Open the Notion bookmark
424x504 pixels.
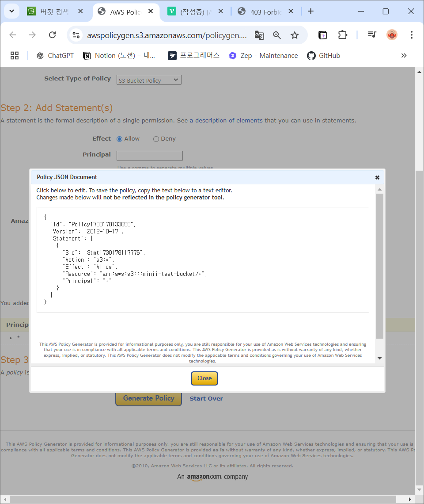[x=119, y=56]
